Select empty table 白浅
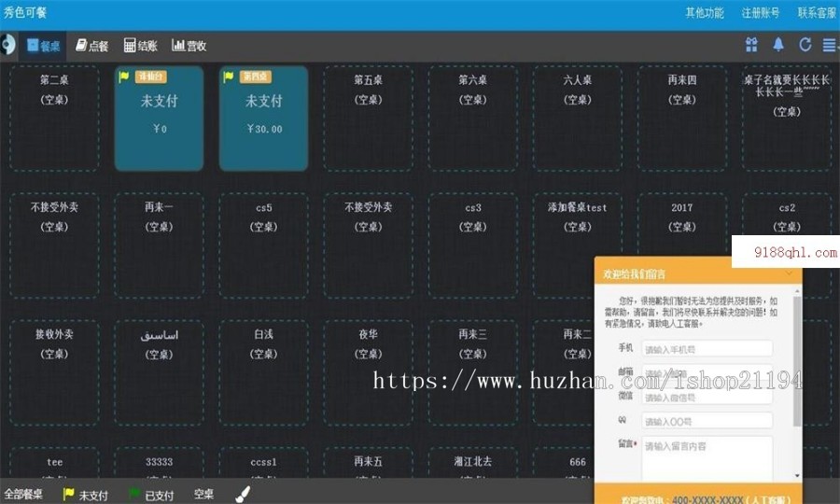840x504 pixels. pos(263,372)
